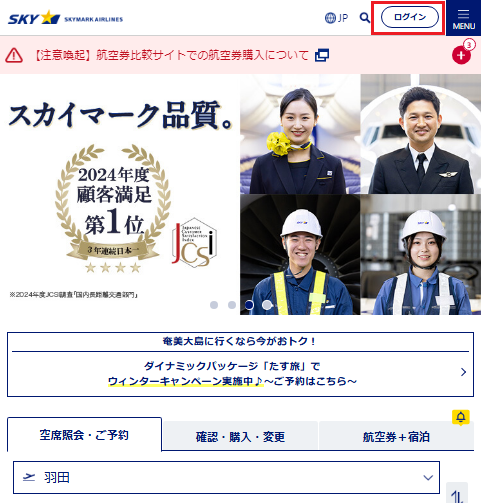Select the first carousel slide dot

coord(214,305)
